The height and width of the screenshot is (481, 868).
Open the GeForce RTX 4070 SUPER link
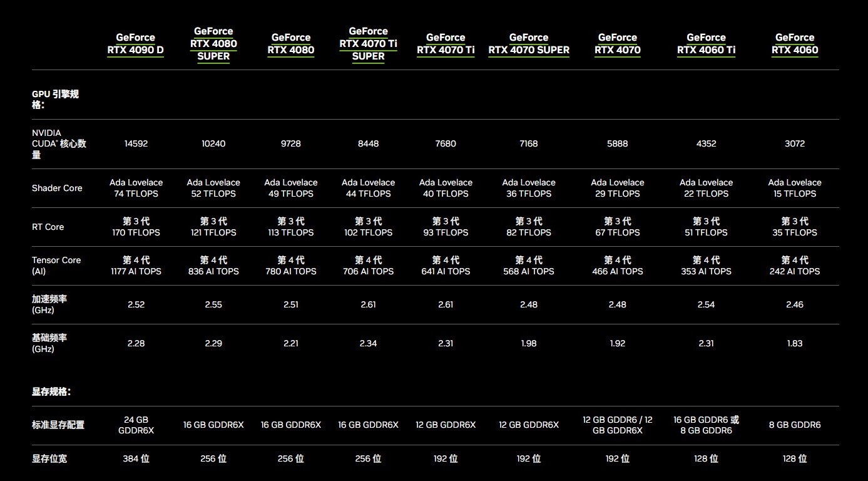[529, 44]
